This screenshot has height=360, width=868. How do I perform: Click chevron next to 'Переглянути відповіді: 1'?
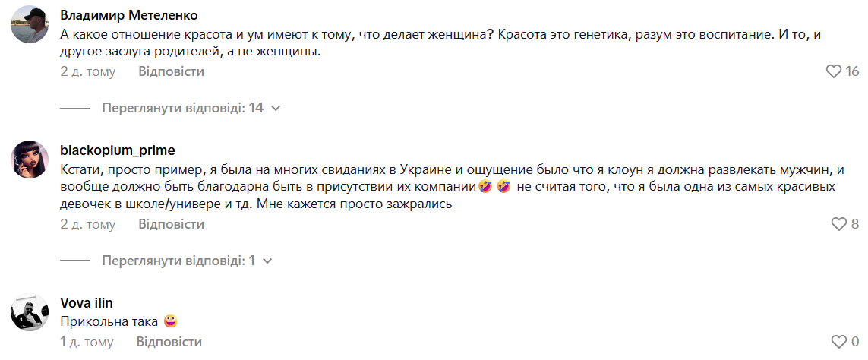pyautogui.click(x=267, y=261)
